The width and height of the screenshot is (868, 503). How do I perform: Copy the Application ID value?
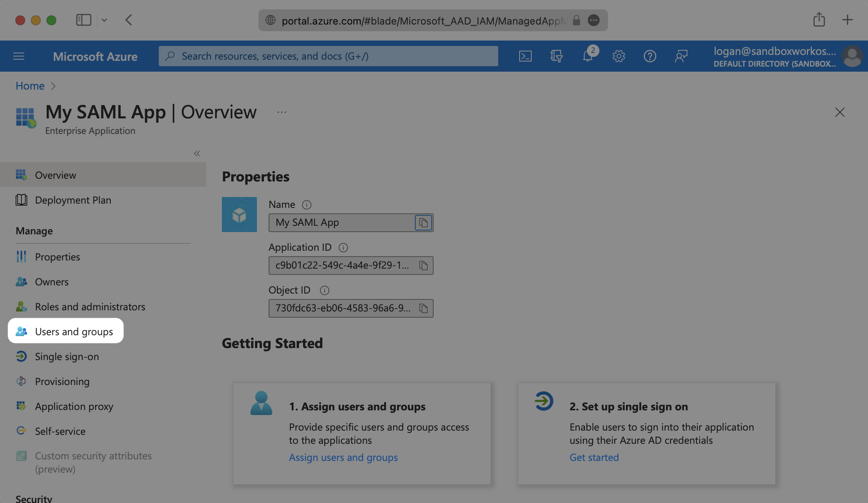point(423,266)
